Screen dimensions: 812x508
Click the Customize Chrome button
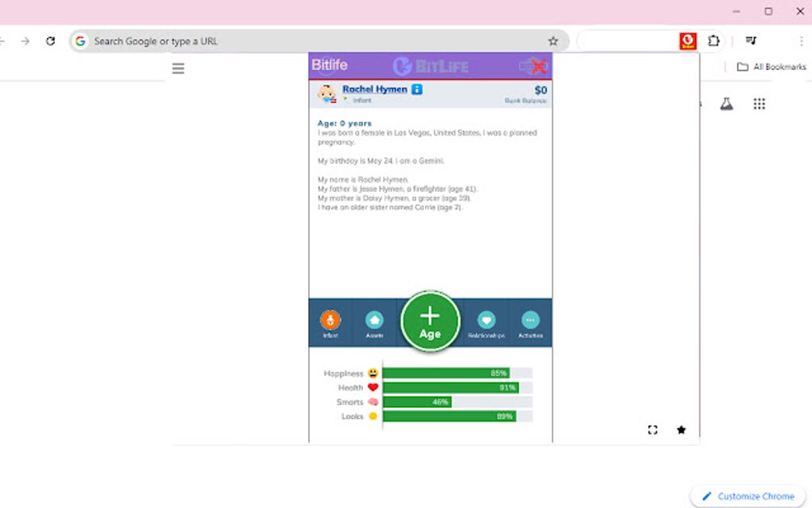747,496
